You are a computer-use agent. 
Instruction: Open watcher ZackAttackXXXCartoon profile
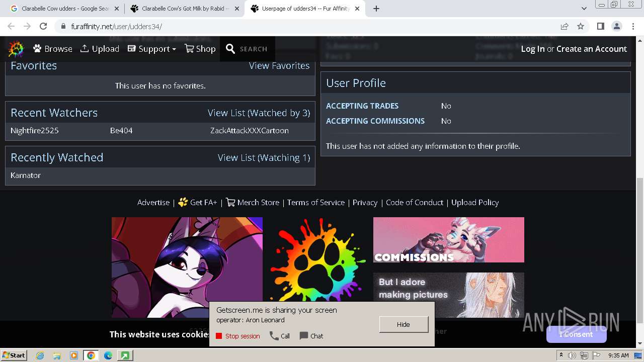click(250, 130)
